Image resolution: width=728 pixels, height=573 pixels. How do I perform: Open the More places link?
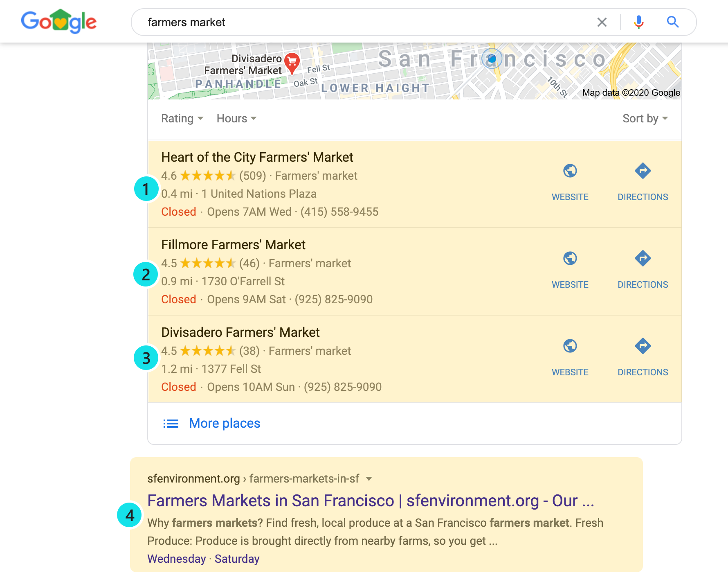[225, 423]
